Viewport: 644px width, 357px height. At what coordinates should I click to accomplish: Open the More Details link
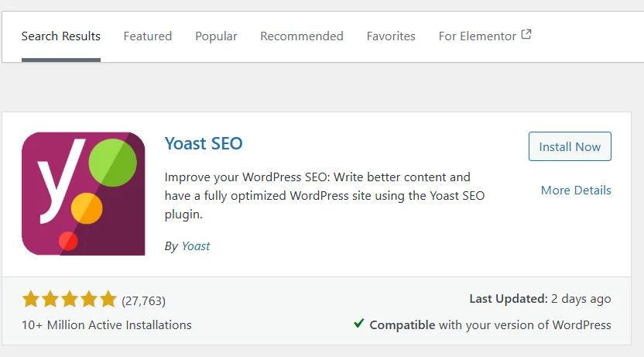click(x=576, y=191)
